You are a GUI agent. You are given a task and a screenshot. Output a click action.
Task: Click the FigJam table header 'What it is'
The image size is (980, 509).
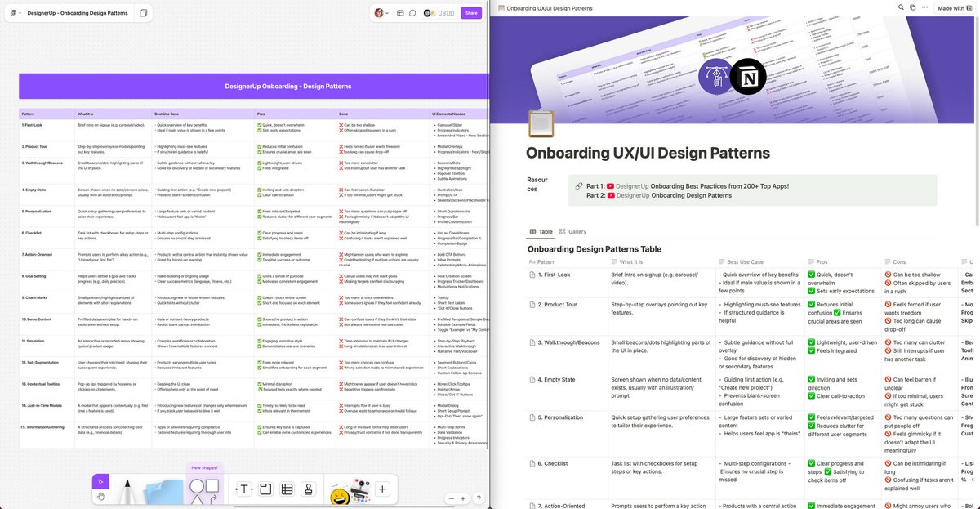tap(87, 114)
